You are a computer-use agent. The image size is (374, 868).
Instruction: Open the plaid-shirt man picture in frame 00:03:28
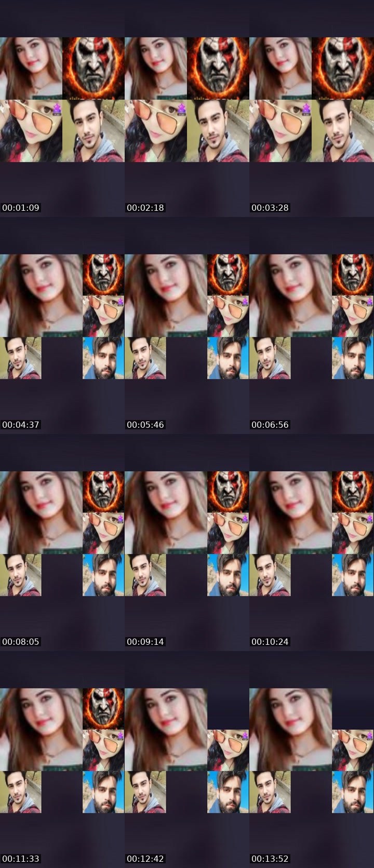tap(343, 131)
